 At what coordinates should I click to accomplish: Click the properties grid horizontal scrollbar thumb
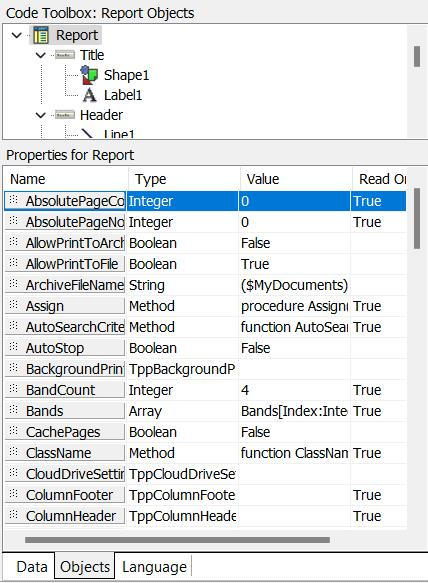click(177, 539)
